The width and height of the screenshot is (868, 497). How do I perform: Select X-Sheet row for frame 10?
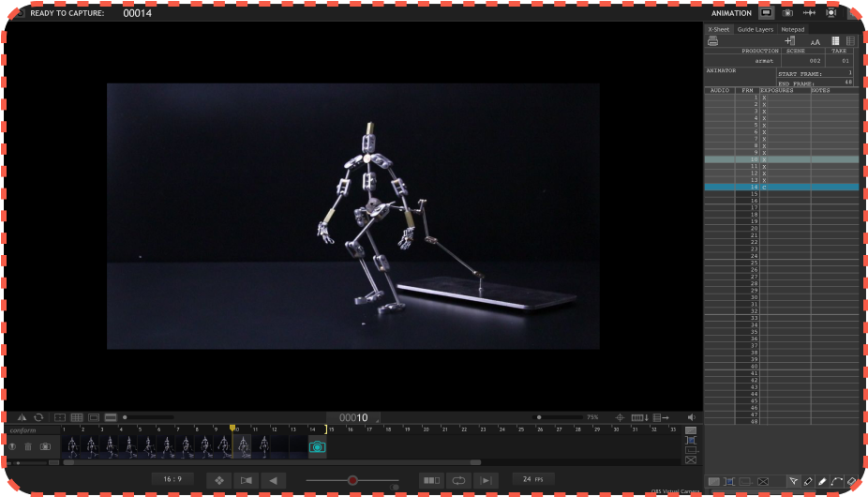(781, 159)
